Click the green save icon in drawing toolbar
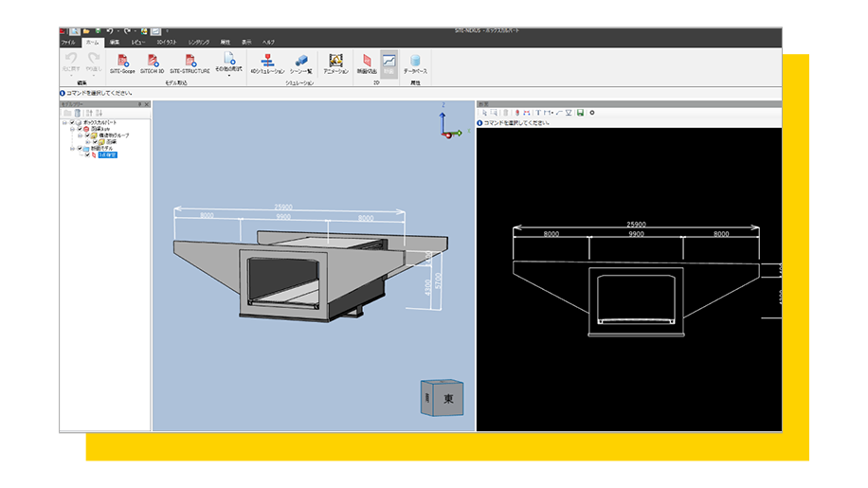 [580, 113]
